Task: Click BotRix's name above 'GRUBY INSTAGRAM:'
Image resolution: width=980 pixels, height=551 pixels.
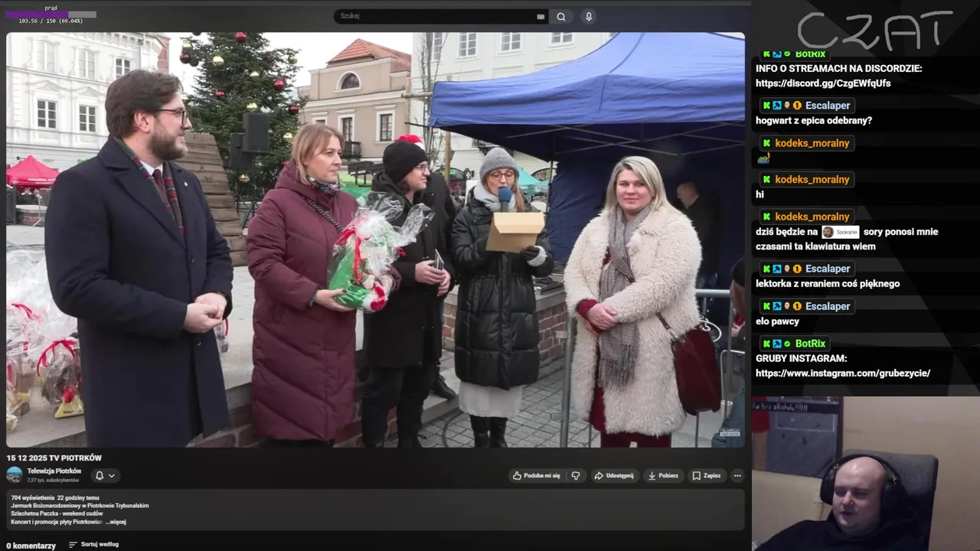Action: click(810, 344)
